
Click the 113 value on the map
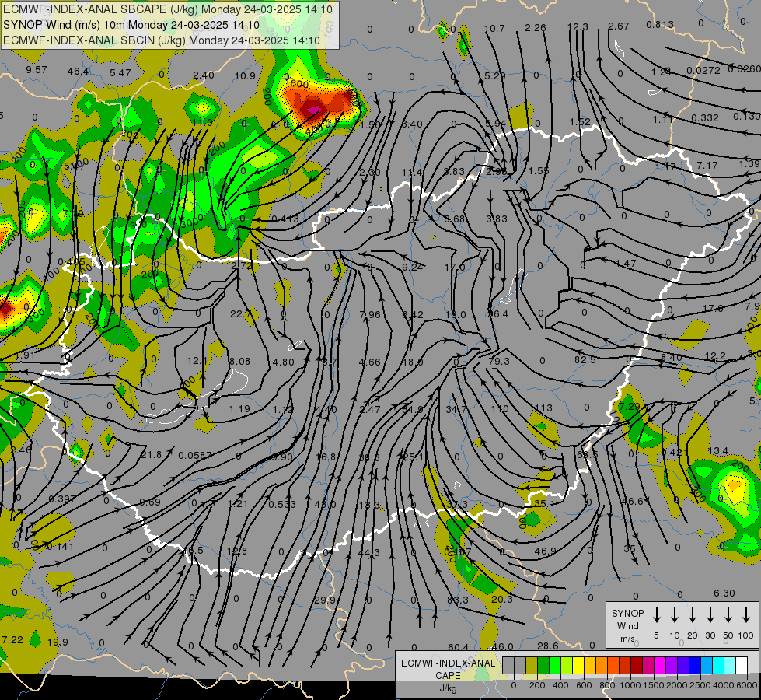click(543, 408)
